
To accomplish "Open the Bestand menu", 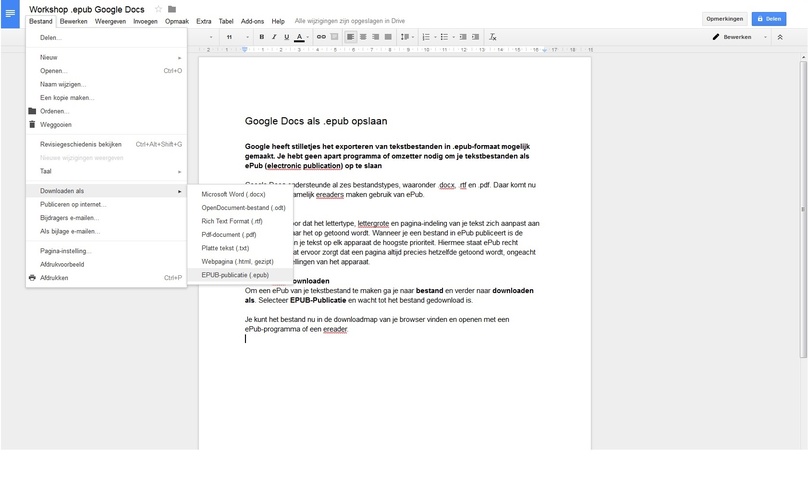I will tap(41, 21).
